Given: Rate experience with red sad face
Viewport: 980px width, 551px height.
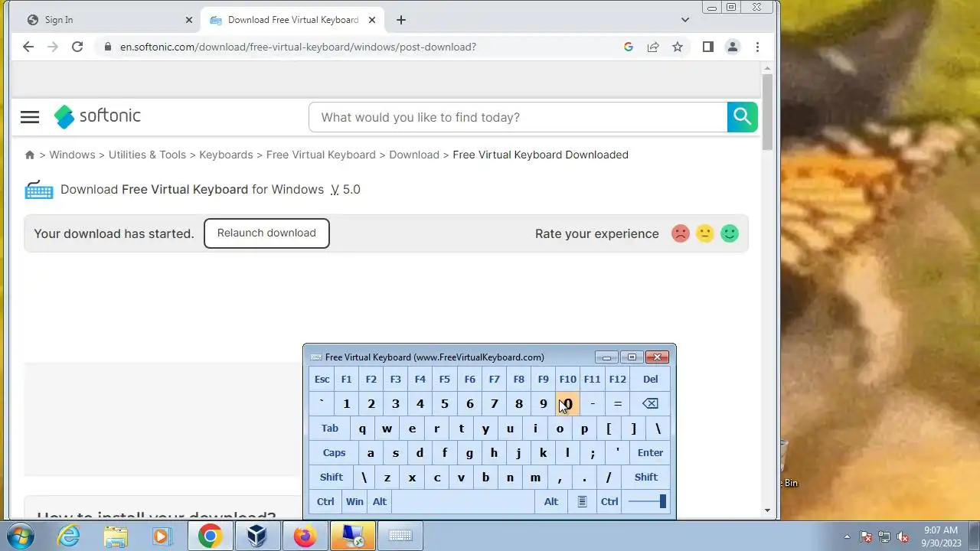Looking at the screenshot, I should click(680, 233).
